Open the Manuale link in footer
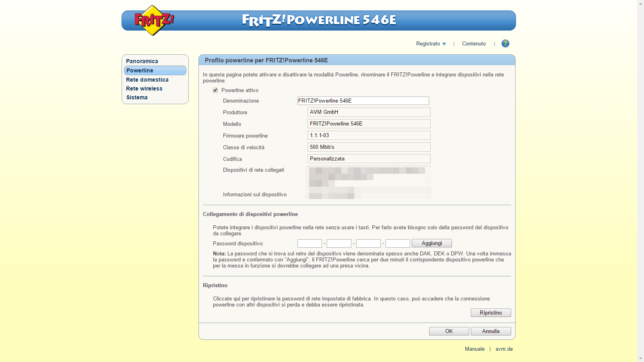The width and height of the screenshot is (644, 362). pyautogui.click(x=475, y=349)
